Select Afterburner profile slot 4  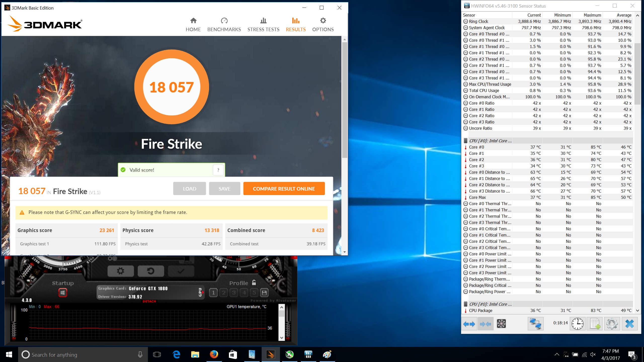point(244,293)
